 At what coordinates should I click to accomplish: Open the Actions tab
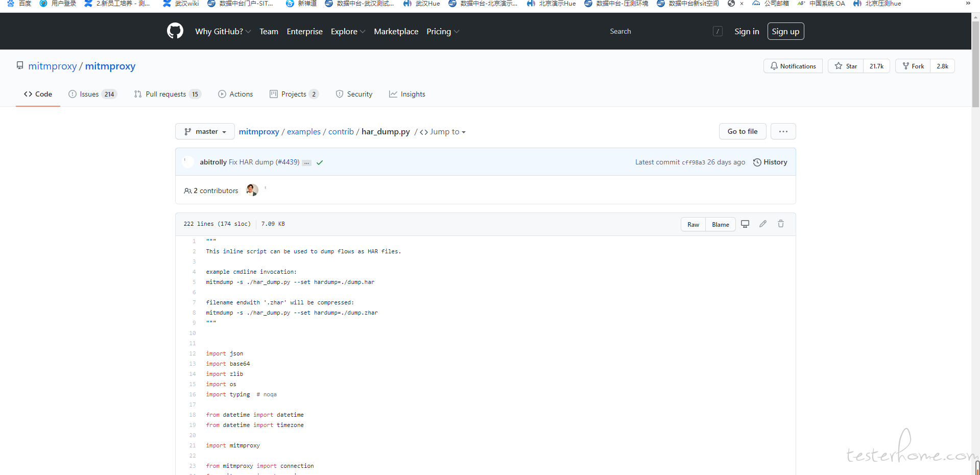[235, 94]
